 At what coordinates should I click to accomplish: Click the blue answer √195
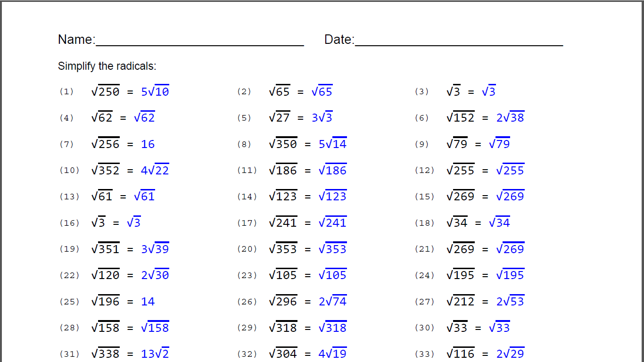point(510,275)
